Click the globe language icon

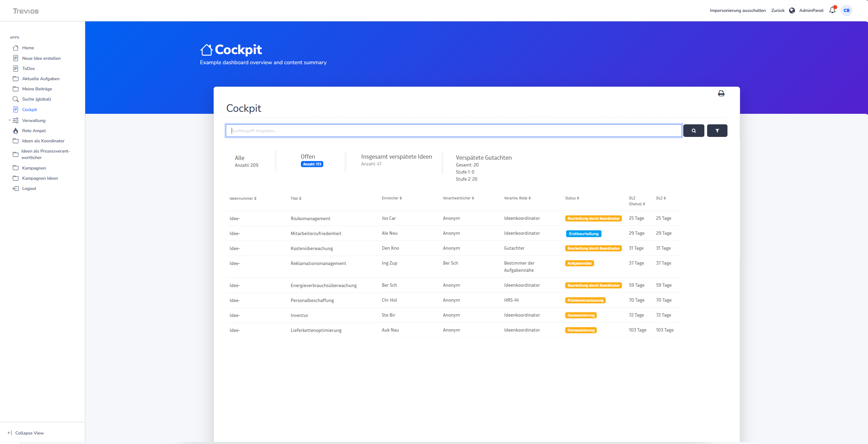click(792, 11)
